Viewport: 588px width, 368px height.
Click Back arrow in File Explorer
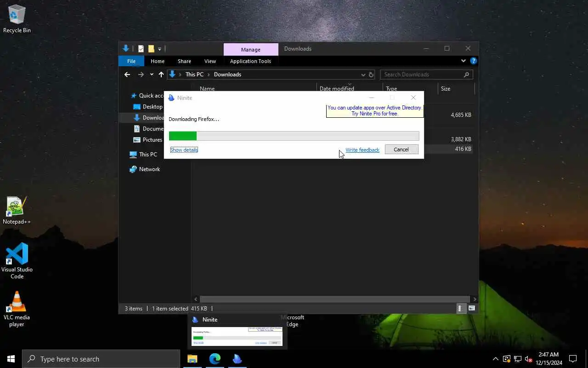pyautogui.click(x=127, y=75)
